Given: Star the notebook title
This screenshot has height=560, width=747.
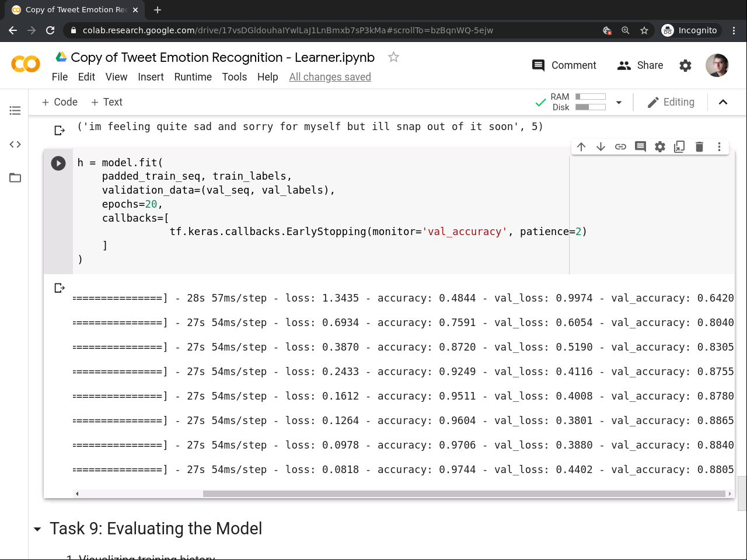Looking at the screenshot, I should [x=393, y=57].
